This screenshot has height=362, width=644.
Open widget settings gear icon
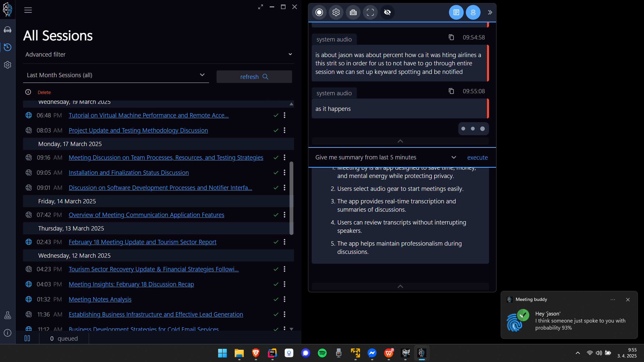point(336,12)
